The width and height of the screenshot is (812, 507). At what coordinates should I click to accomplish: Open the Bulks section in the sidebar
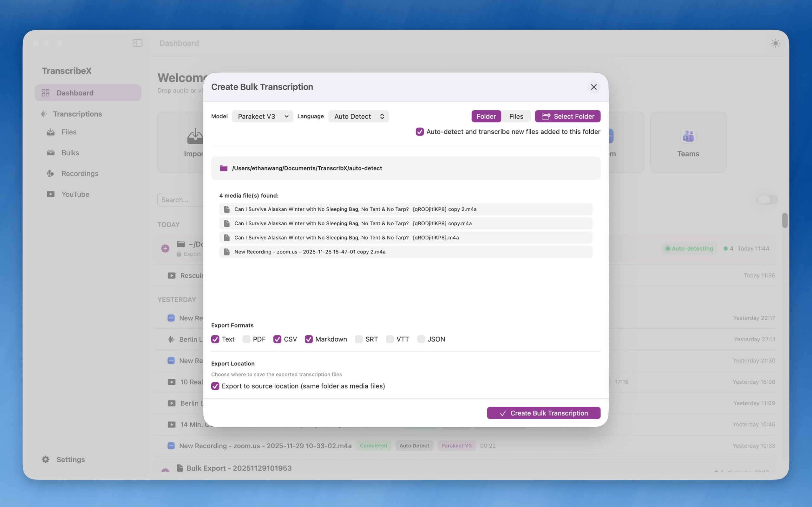coord(70,152)
